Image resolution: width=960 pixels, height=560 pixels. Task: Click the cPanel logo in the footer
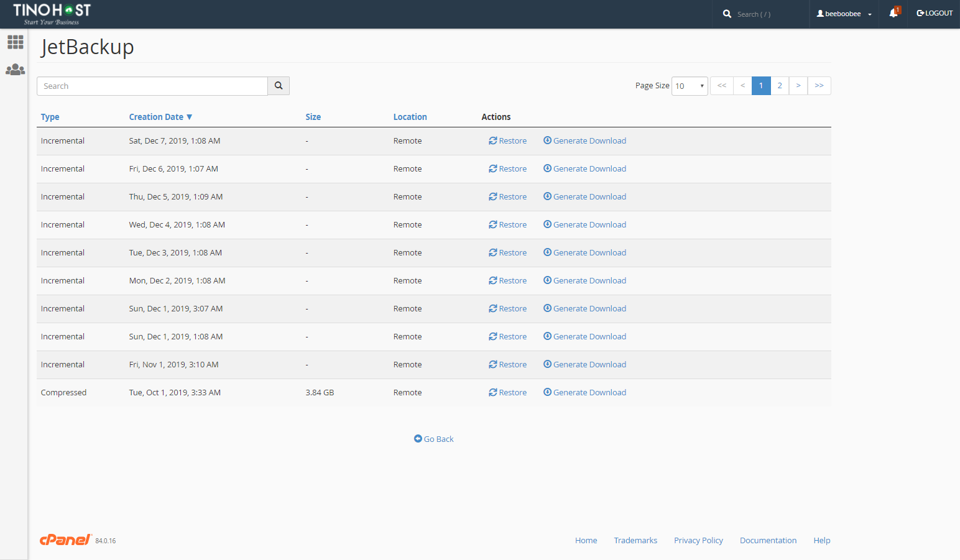coord(65,539)
